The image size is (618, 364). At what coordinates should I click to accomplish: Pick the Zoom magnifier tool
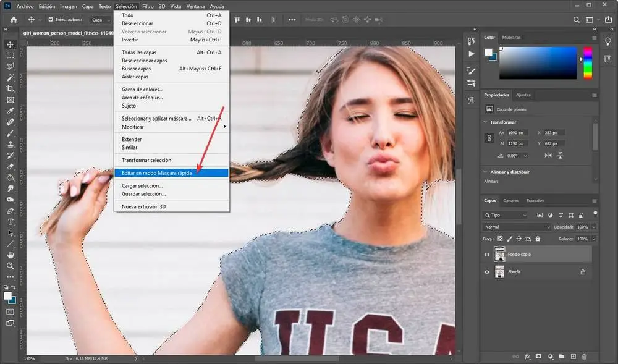click(x=11, y=266)
